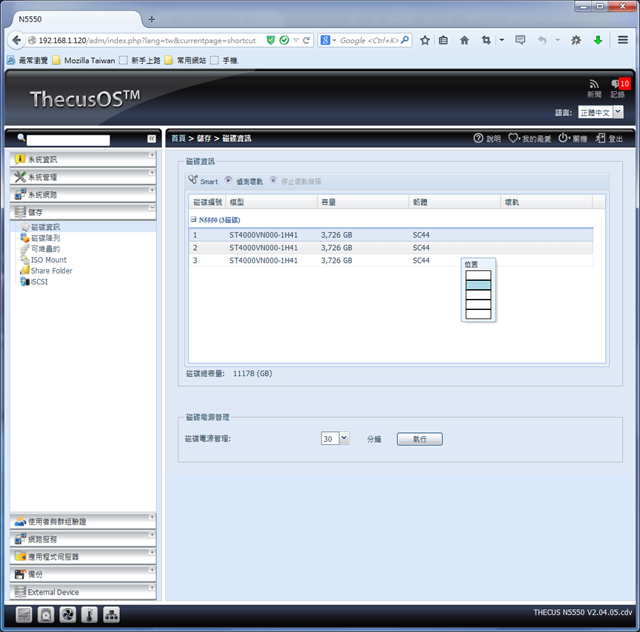Image resolution: width=640 pixels, height=632 pixels.
Task: Open the Smart disk info tool
Action: point(203,181)
